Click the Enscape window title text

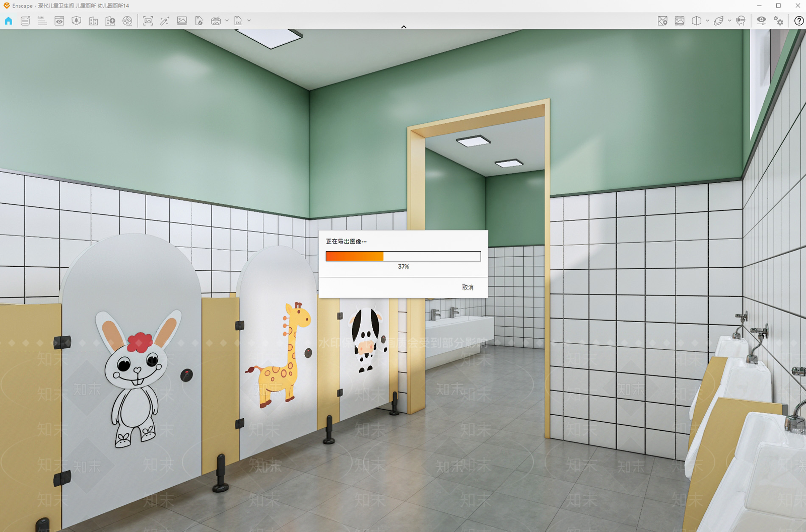click(71, 6)
